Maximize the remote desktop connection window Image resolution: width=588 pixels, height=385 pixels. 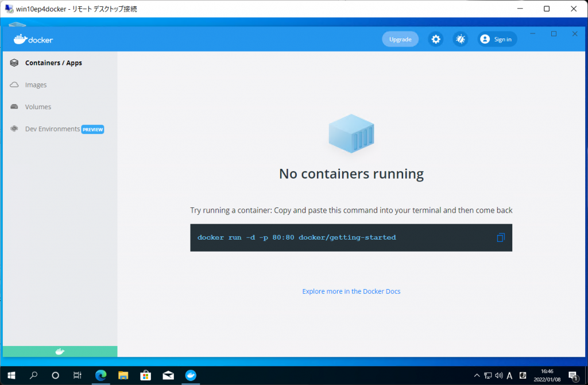tap(547, 9)
